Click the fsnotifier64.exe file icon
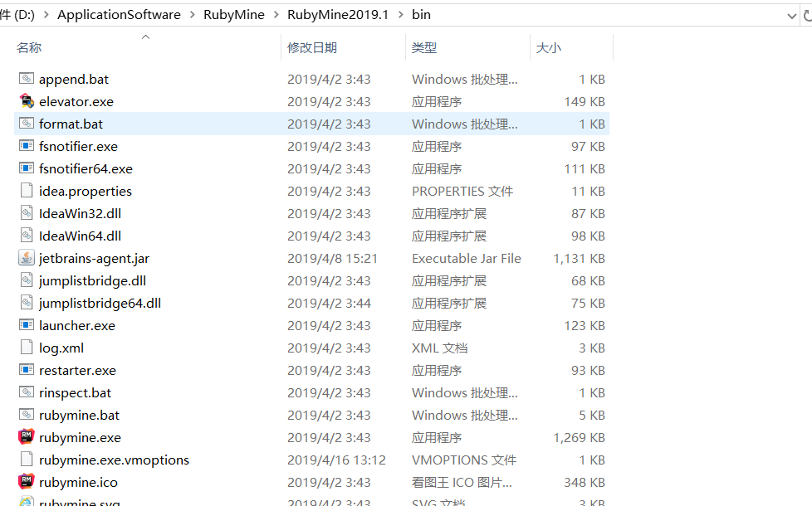 pos(27,168)
